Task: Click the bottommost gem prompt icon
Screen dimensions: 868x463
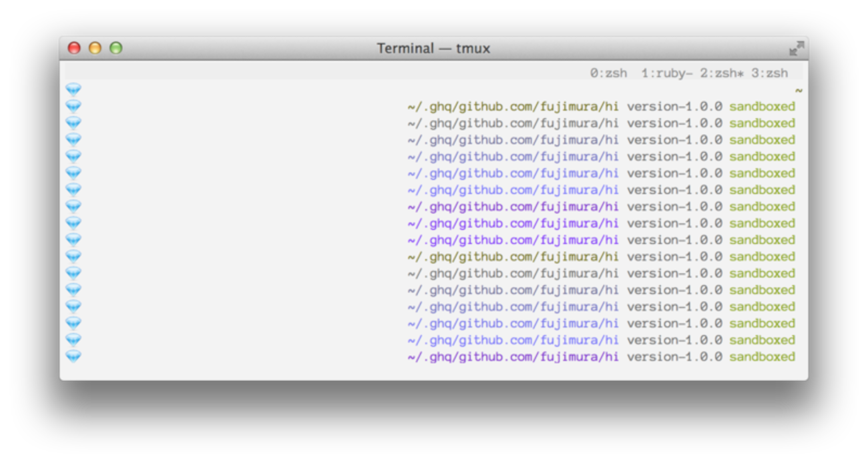Action: click(x=73, y=356)
